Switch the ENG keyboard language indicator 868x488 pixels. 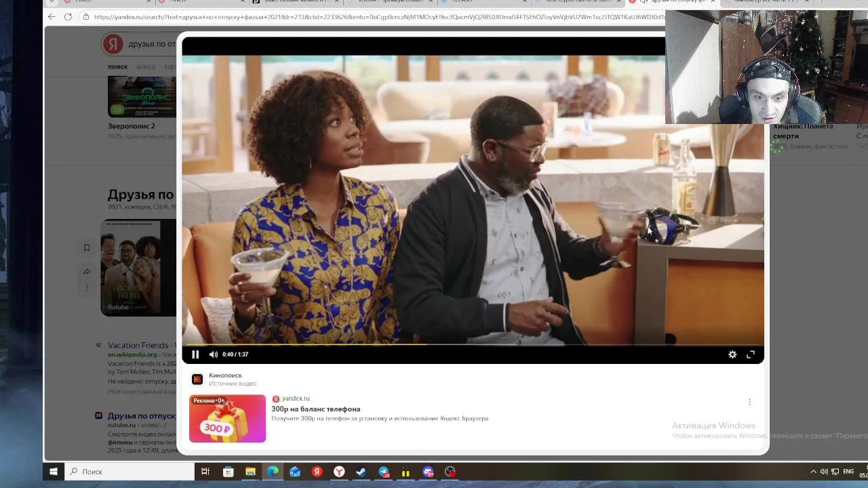(850, 472)
